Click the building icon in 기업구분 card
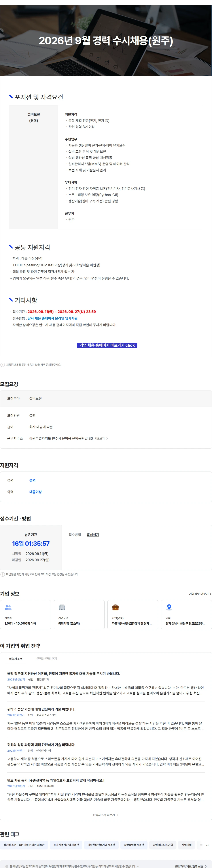This screenshot has width=212, height=868. point(62,607)
